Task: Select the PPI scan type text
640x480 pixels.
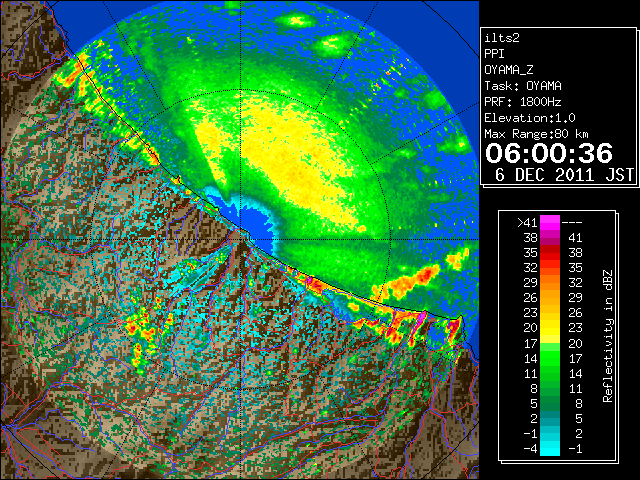Action: (494, 54)
